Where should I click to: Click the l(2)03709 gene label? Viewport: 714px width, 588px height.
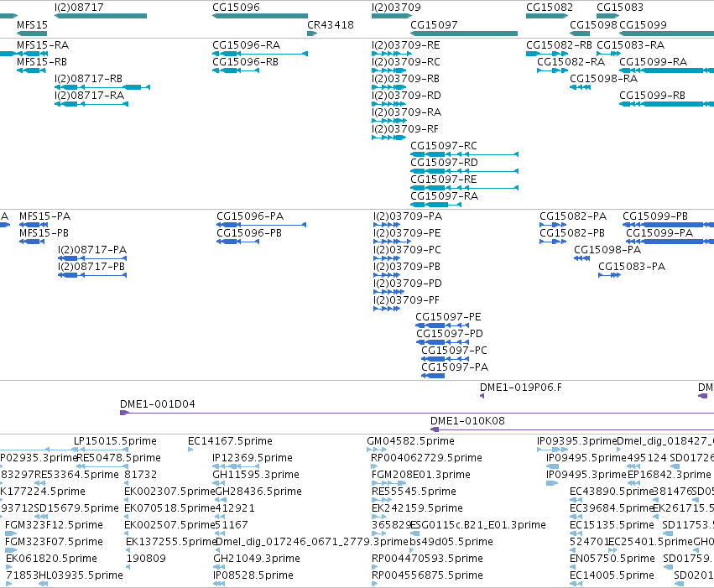point(396,8)
